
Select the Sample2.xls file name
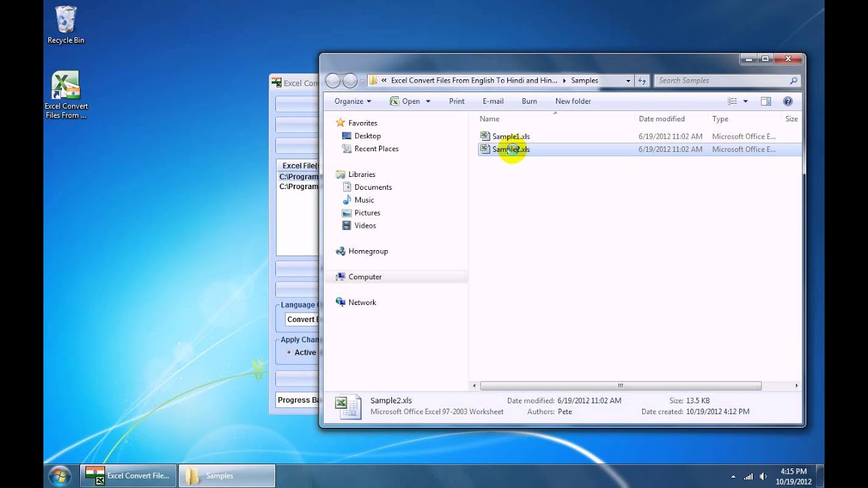pos(511,149)
